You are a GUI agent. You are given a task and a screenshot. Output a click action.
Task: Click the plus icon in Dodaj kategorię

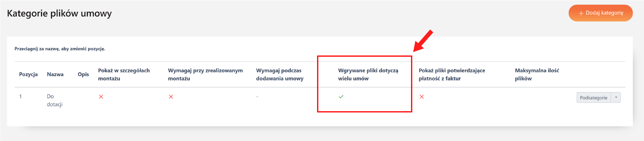coord(581,13)
